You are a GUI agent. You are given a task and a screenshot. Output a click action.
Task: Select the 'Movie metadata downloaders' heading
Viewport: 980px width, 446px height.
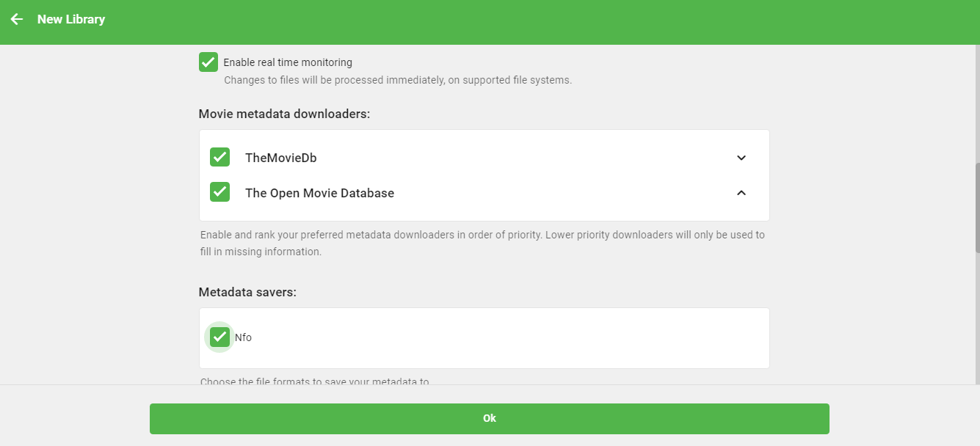tap(284, 114)
